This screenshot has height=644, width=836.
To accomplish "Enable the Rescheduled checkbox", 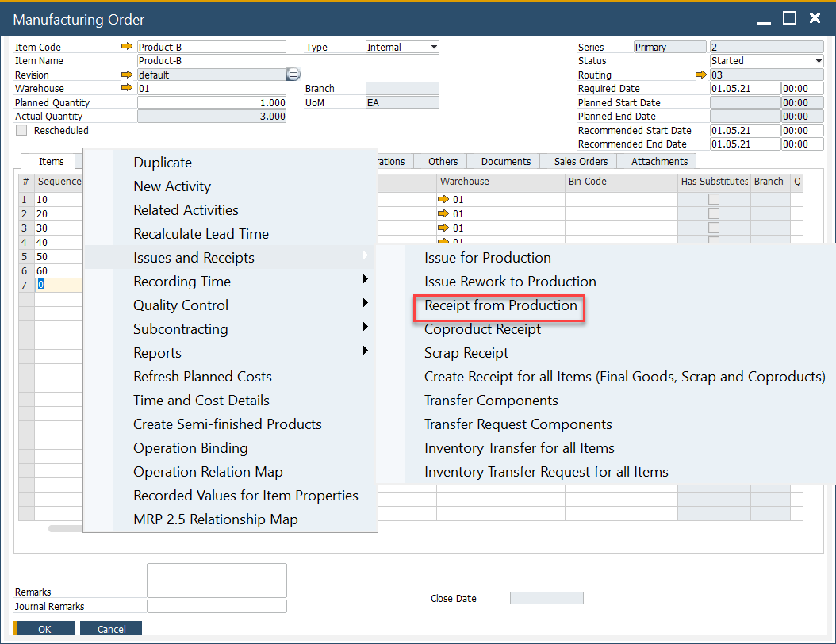I will [21, 130].
